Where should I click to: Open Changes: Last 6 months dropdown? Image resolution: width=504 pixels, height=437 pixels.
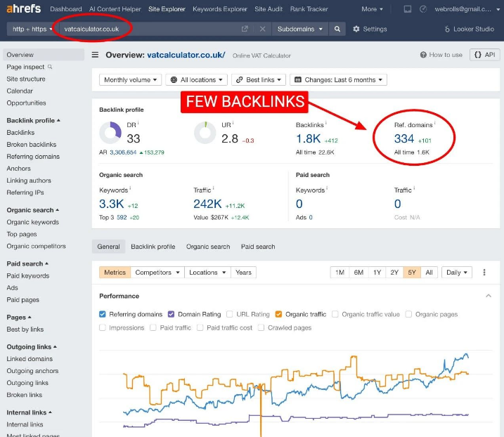338,79
